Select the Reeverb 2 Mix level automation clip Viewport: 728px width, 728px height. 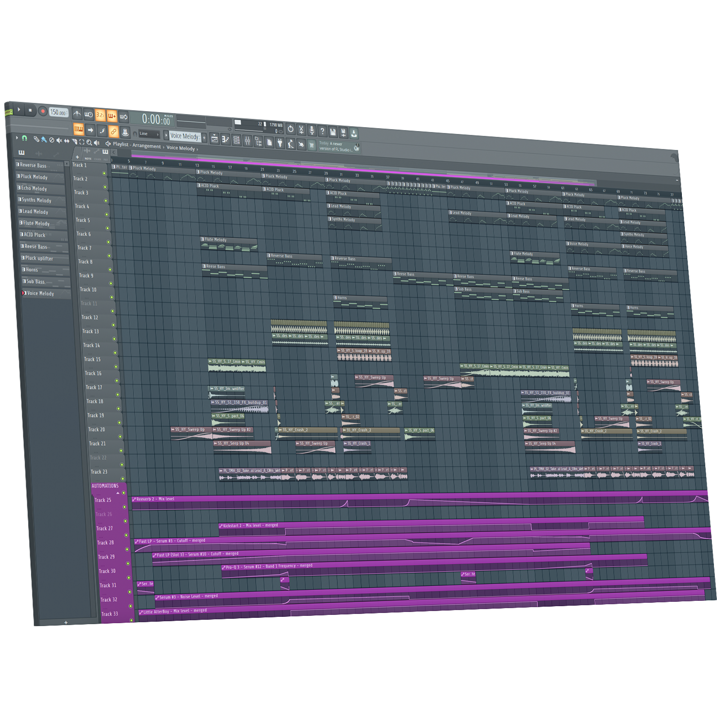pos(155,499)
